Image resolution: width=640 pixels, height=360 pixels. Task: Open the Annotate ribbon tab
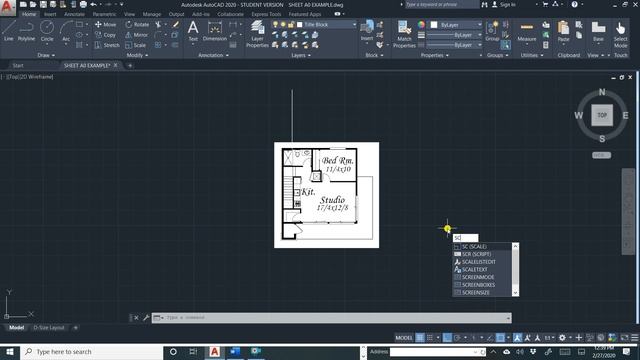point(74,14)
